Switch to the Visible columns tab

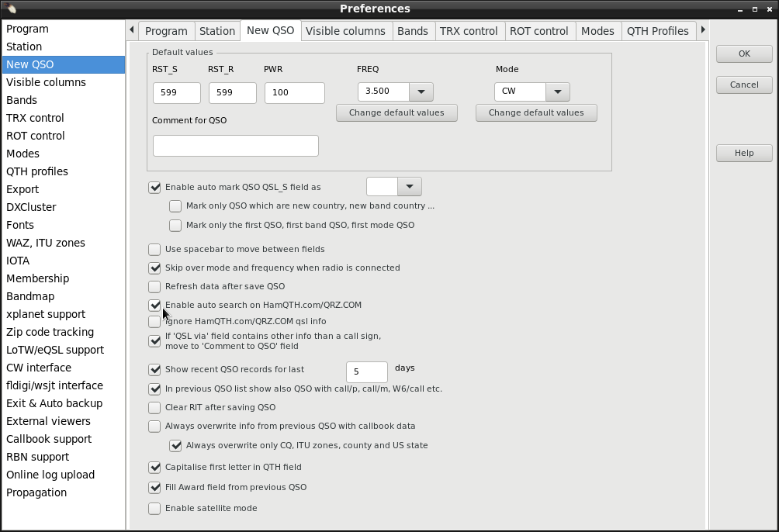345,31
